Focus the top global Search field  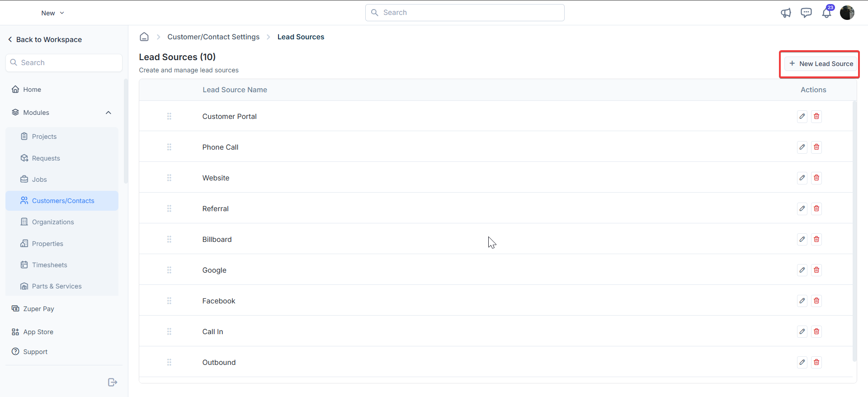465,13
